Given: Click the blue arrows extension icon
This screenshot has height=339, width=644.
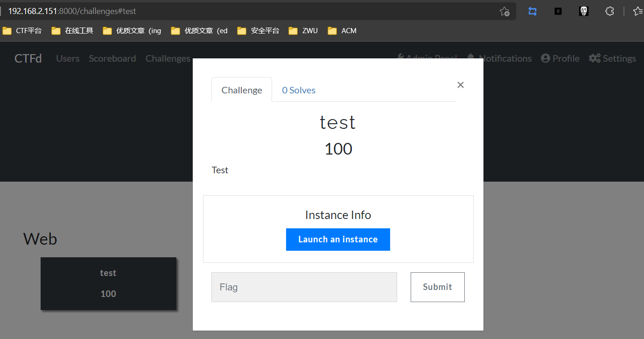Looking at the screenshot, I should pyautogui.click(x=532, y=11).
